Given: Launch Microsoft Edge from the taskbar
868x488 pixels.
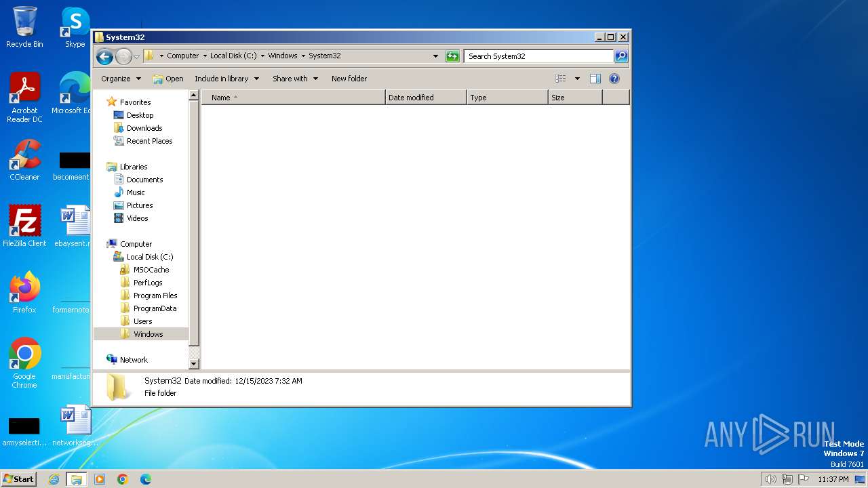Looking at the screenshot, I should click(x=145, y=479).
